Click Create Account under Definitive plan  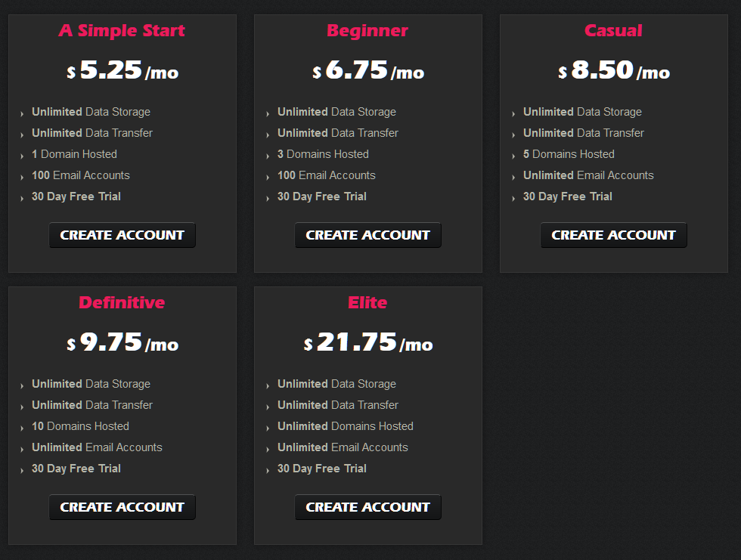coord(122,507)
